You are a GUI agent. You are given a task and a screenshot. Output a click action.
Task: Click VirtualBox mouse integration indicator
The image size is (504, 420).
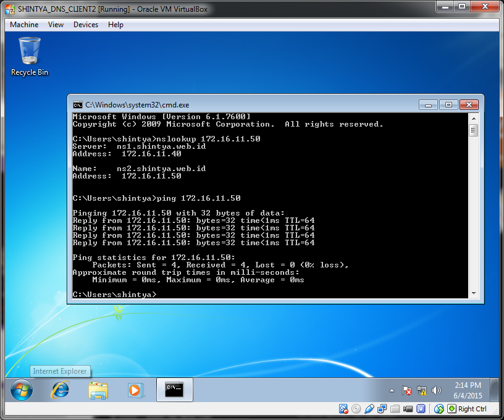[439, 409]
